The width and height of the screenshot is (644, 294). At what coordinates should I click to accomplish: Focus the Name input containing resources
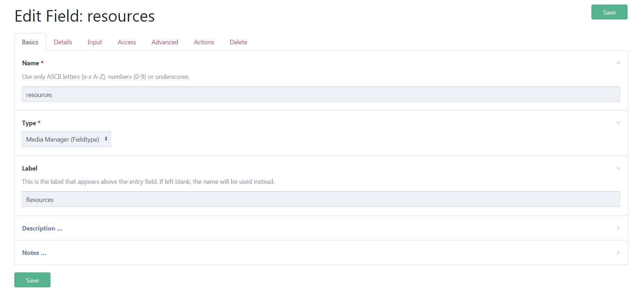pos(321,94)
